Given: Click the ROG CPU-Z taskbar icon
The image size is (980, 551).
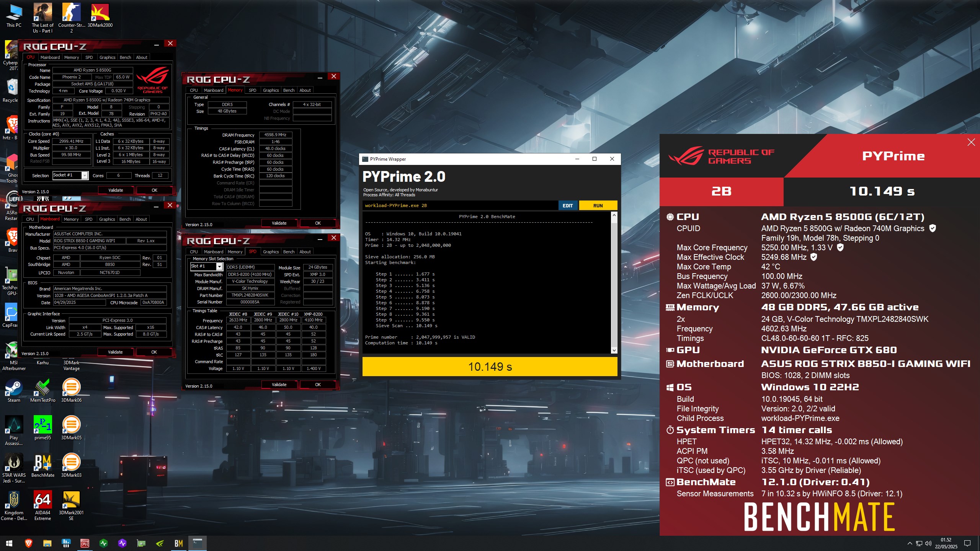Looking at the screenshot, I should [85, 543].
